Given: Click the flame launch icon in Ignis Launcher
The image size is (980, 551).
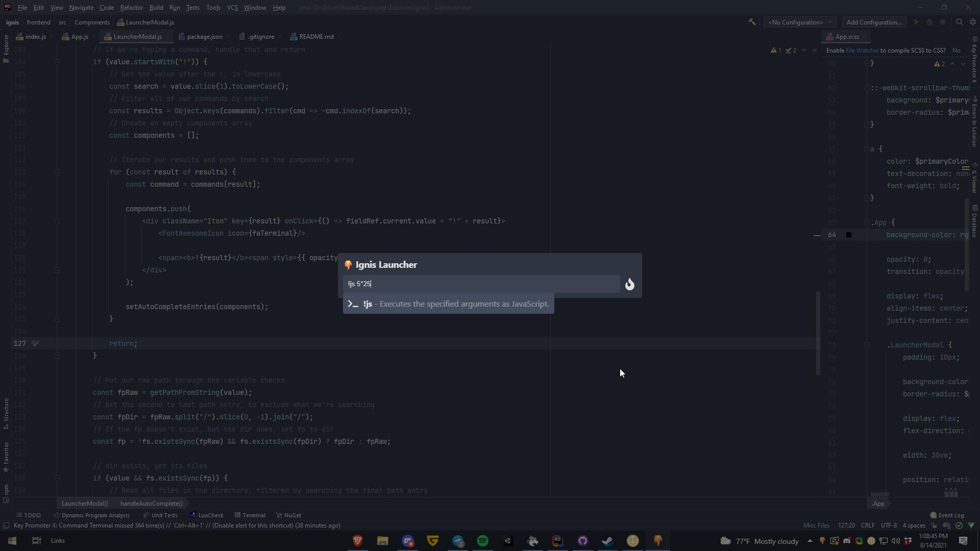Looking at the screenshot, I should click(630, 284).
